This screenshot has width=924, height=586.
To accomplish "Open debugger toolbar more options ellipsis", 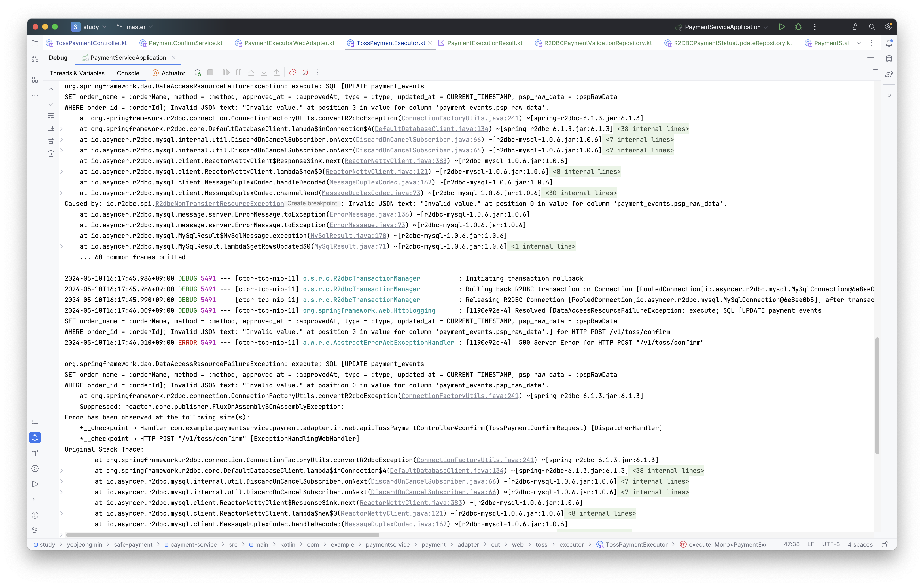I will (x=318, y=73).
